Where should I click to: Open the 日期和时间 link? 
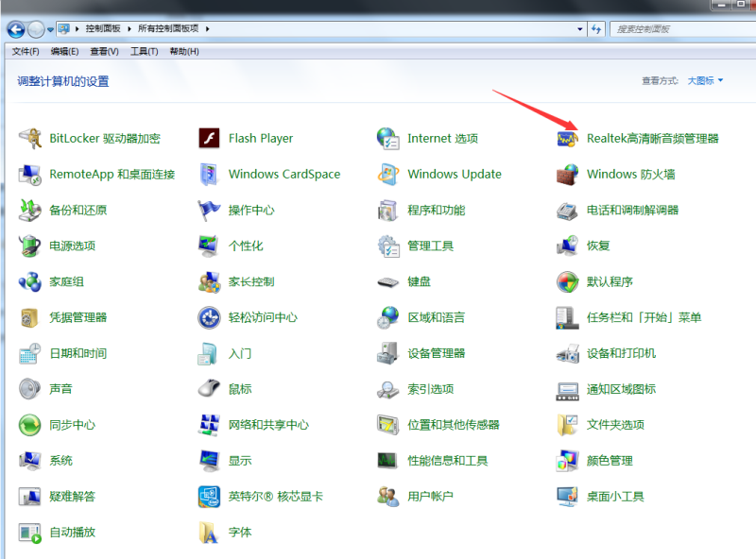tap(78, 353)
